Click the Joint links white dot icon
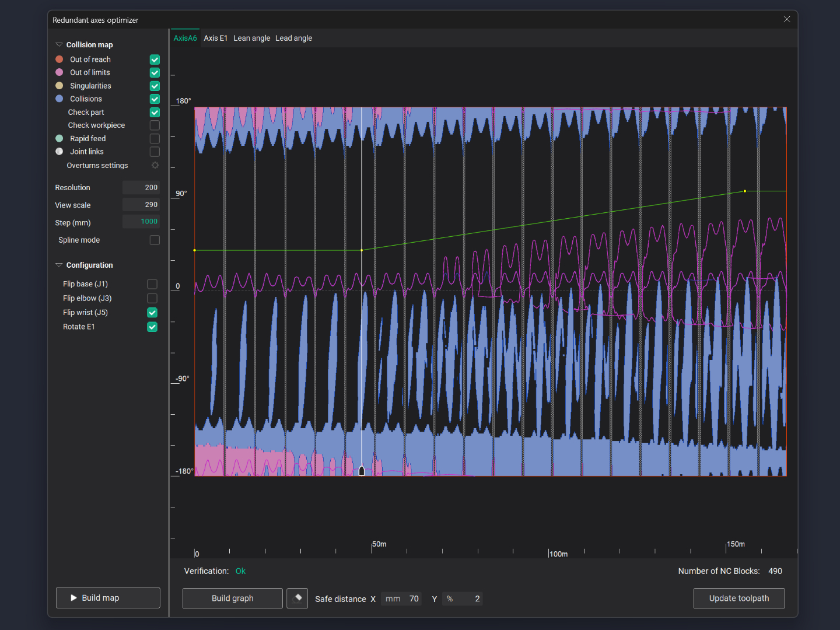The height and width of the screenshot is (630, 840). click(x=60, y=152)
